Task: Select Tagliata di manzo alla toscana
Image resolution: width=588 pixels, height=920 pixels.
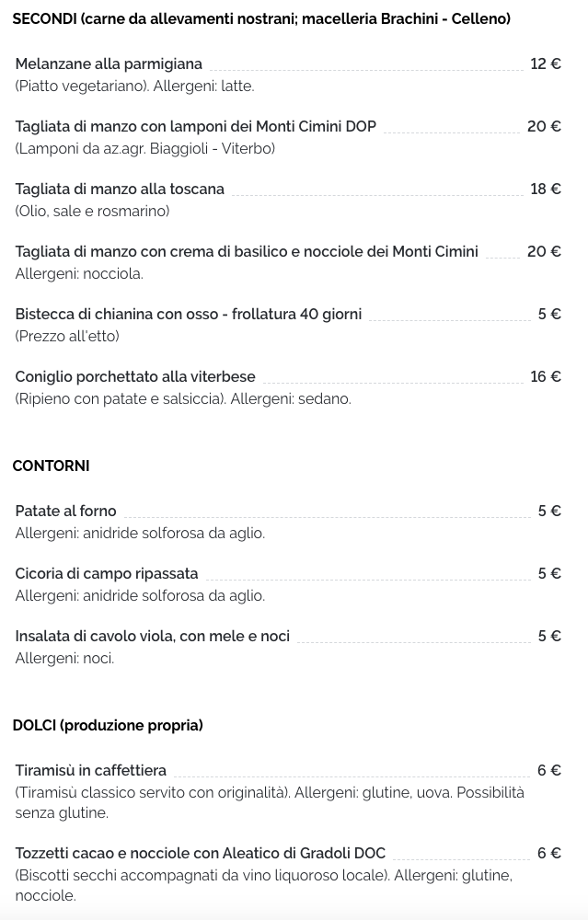Action: click(x=120, y=189)
